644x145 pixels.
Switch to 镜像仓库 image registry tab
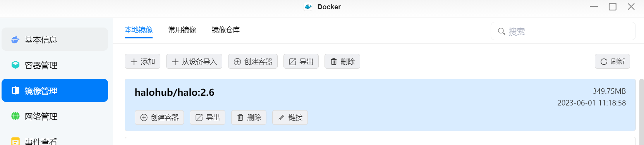click(226, 30)
